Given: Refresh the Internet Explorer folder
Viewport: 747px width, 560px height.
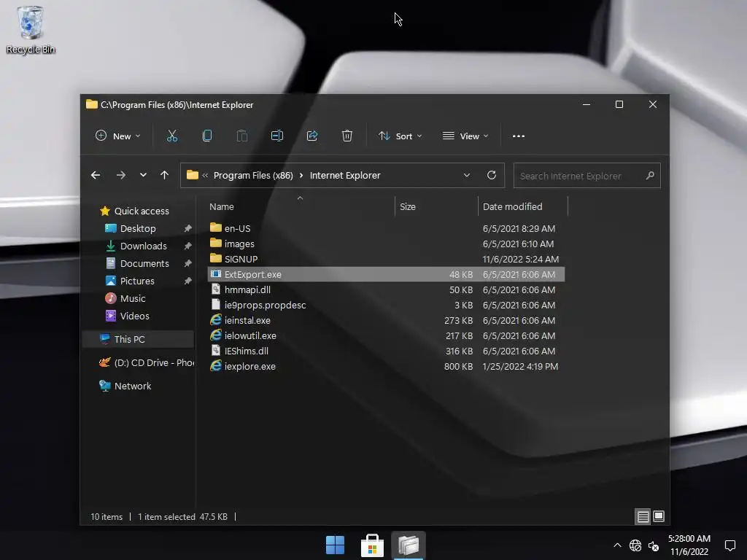Looking at the screenshot, I should click(492, 175).
